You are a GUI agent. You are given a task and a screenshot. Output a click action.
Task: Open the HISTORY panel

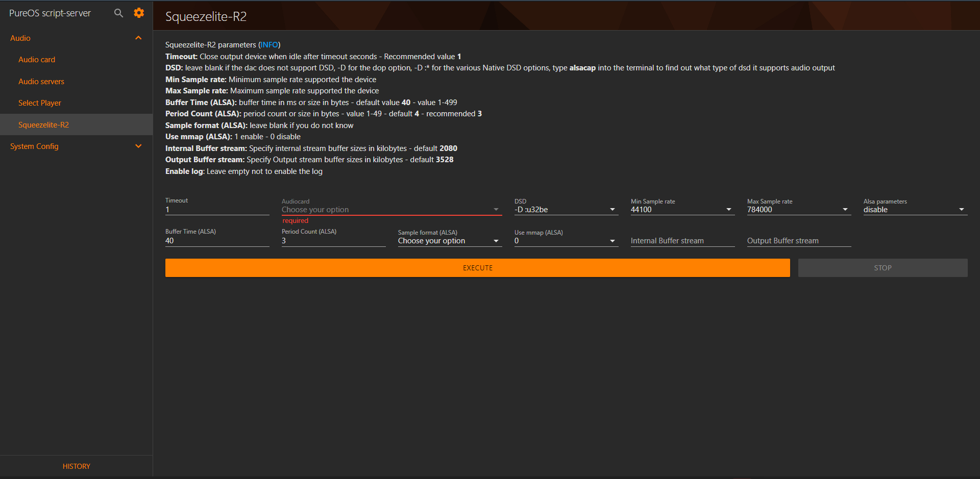coord(77,466)
